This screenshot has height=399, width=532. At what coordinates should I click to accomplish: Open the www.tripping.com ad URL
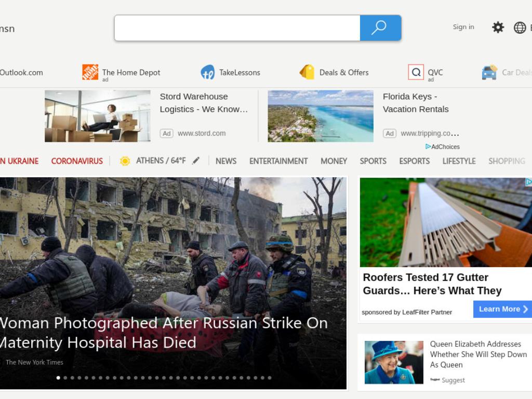click(x=430, y=134)
